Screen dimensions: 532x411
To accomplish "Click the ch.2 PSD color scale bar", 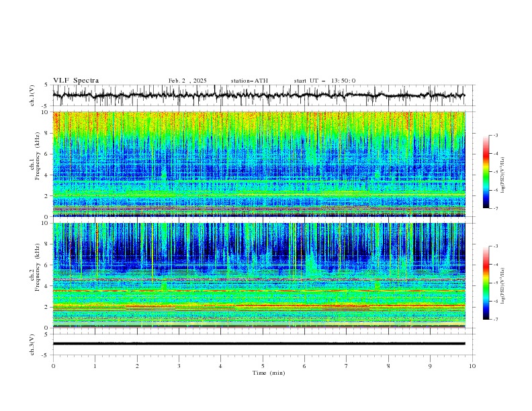I will coord(486,283).
